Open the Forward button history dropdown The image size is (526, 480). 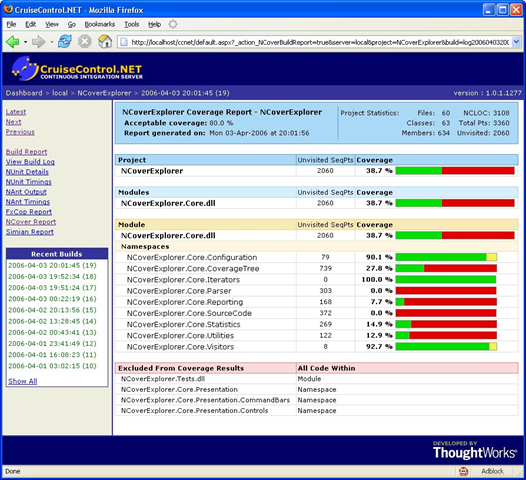52,42
